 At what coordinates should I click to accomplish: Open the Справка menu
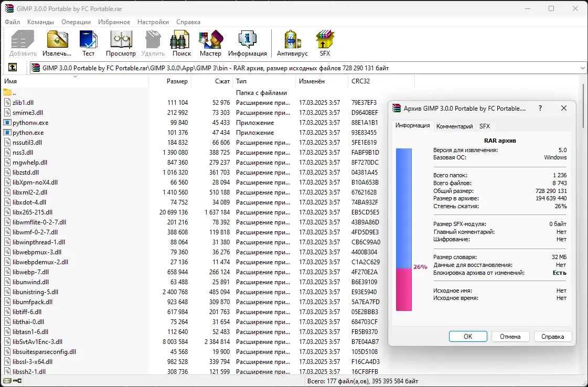point(188,21)
